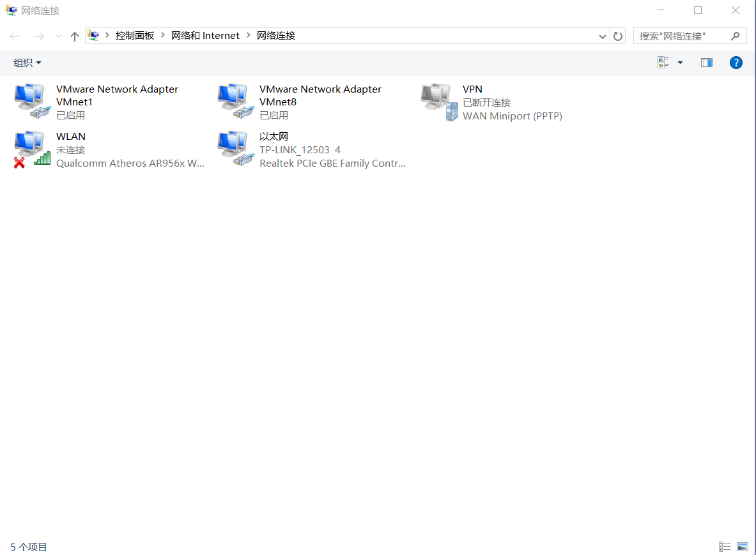Select the 以太网 adapter icon
The image size is (756, 555).
tap(236, 149)
